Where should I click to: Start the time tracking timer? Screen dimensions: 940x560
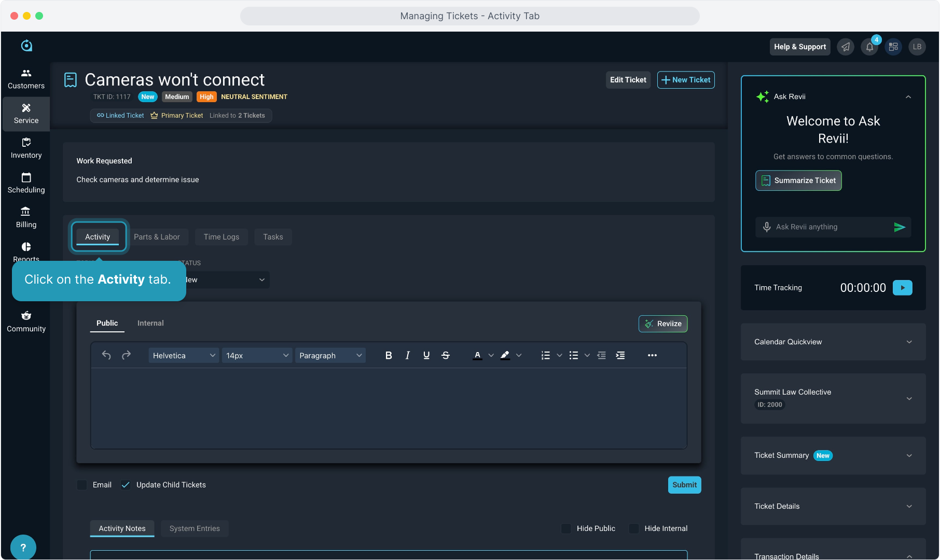click(902, 288)
